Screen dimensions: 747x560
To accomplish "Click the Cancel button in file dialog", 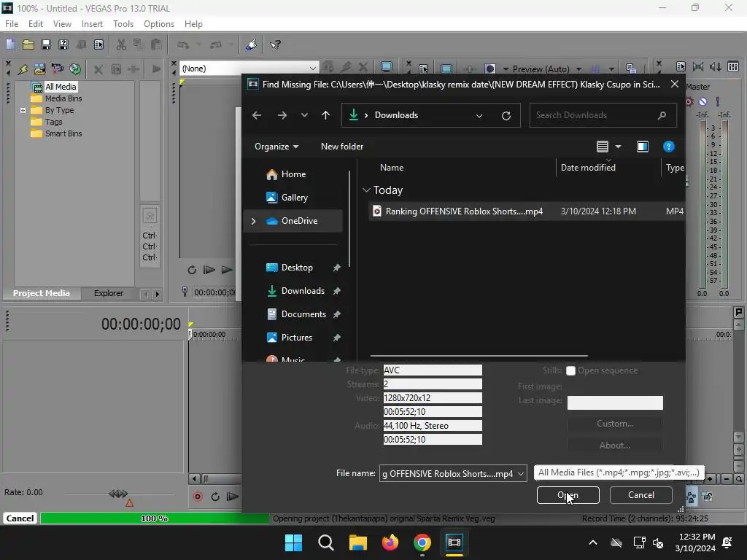I will point(640,495).
